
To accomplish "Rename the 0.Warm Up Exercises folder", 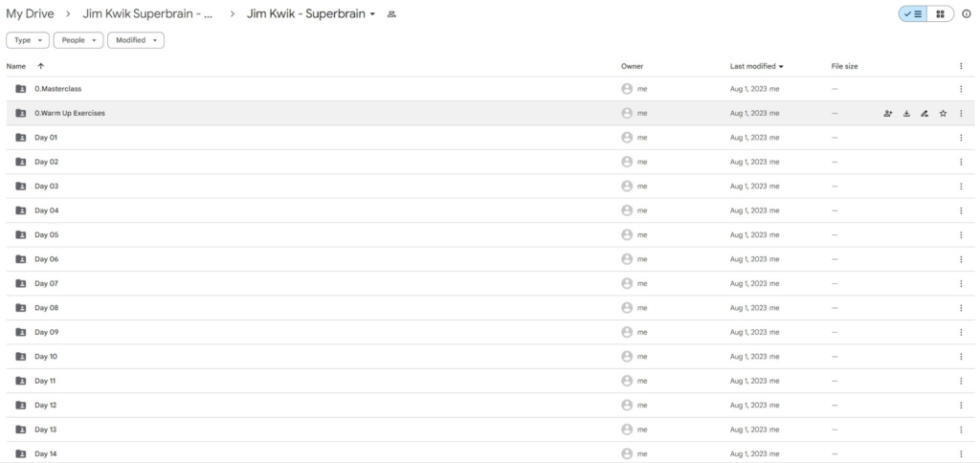I will click(x=924, y=113).
